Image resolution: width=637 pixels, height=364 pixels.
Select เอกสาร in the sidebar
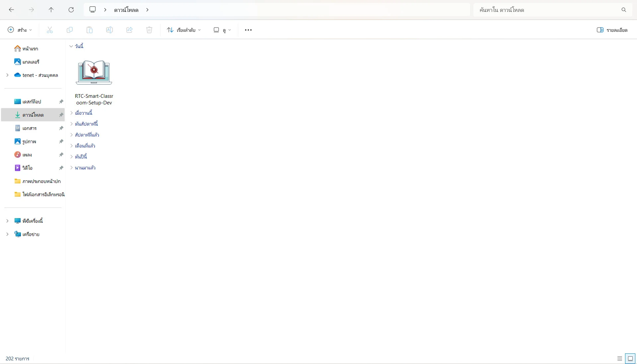30,128
